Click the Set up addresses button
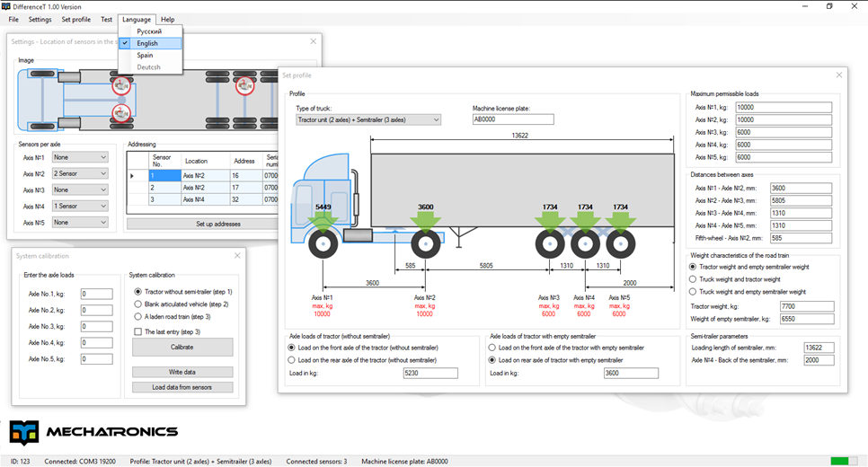Image resolution: width=868 pixels, height=467 pixels. point(199,224)
